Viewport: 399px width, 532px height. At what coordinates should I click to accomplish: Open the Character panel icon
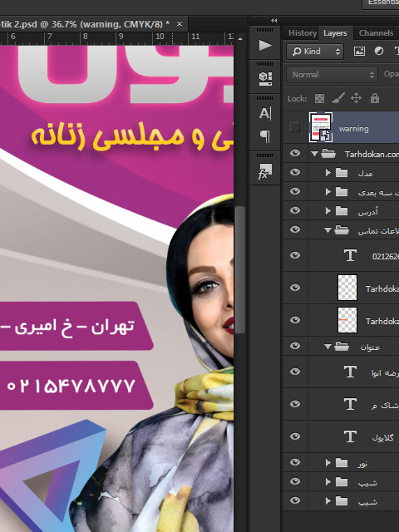point(265,114)
